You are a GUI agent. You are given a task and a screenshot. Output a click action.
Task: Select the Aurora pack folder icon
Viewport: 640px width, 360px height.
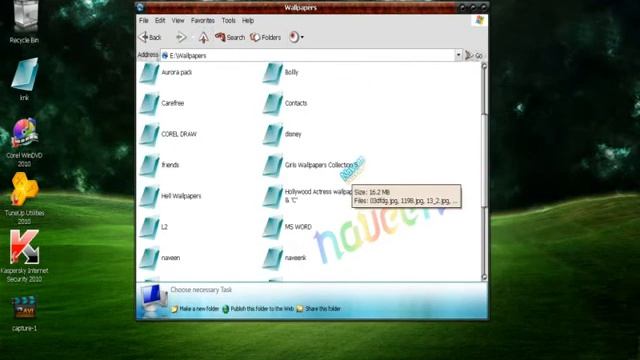point(149,73)
